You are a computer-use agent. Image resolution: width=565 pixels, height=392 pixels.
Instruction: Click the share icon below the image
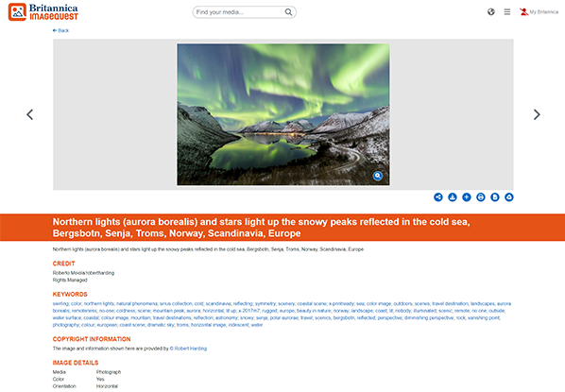[437, 197]
